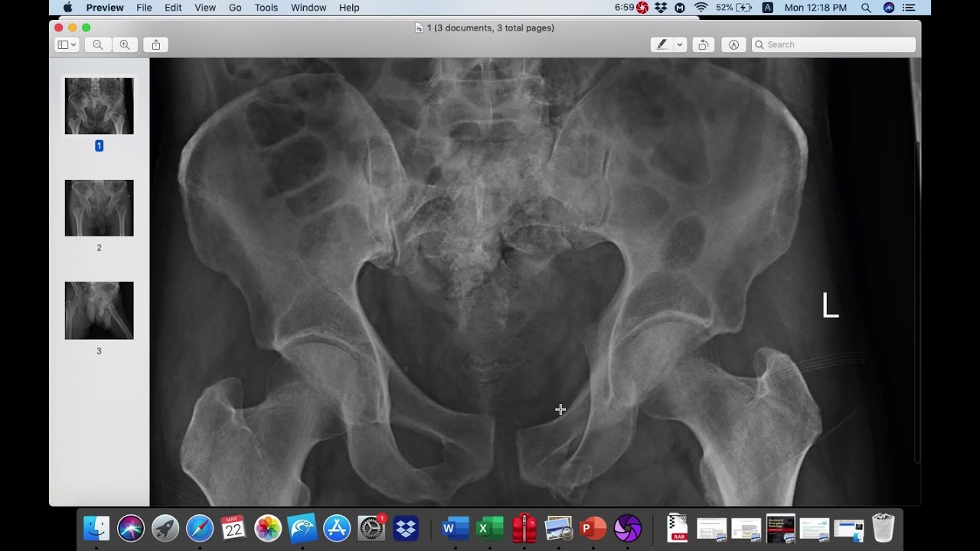Open Microsoft Excel from the Dock
Viewport: 980px width, 551px height.
coord(488,528)
